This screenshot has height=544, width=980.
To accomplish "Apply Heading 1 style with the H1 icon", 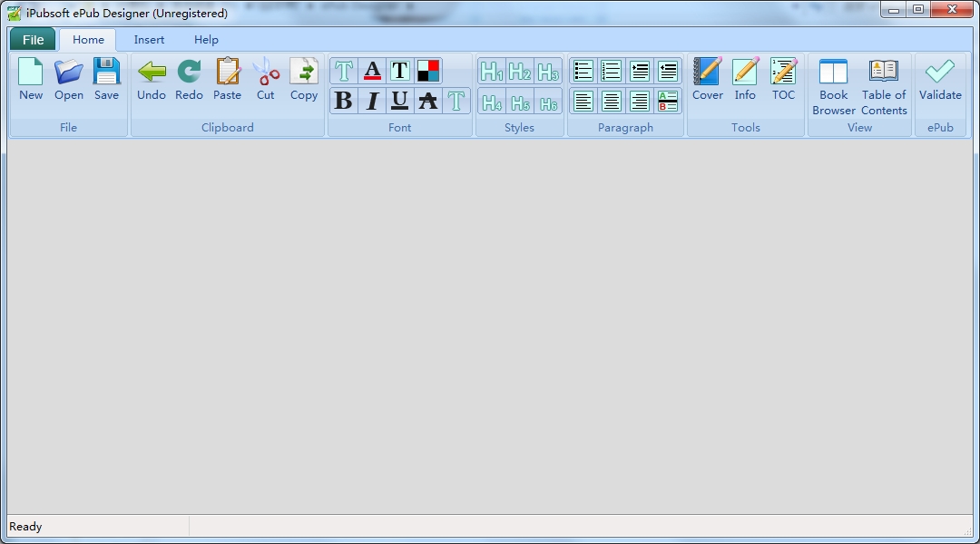I will tap(492, 72).
